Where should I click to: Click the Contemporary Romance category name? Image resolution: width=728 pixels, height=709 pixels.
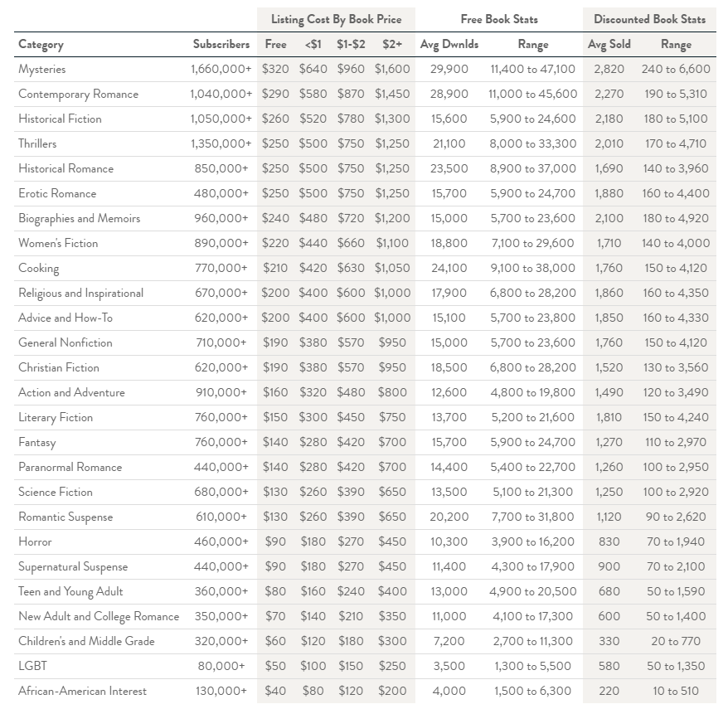pos(78,95)
